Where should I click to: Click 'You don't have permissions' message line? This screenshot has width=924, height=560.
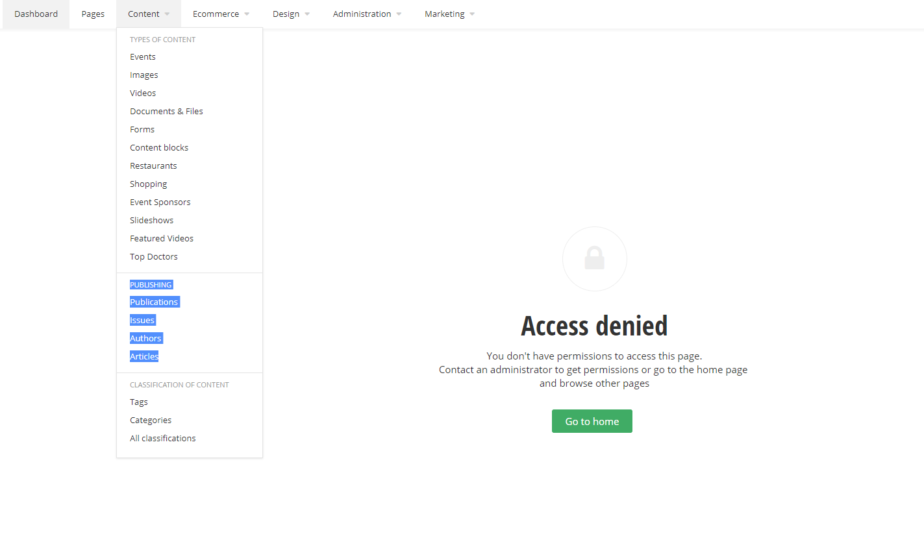594,356
